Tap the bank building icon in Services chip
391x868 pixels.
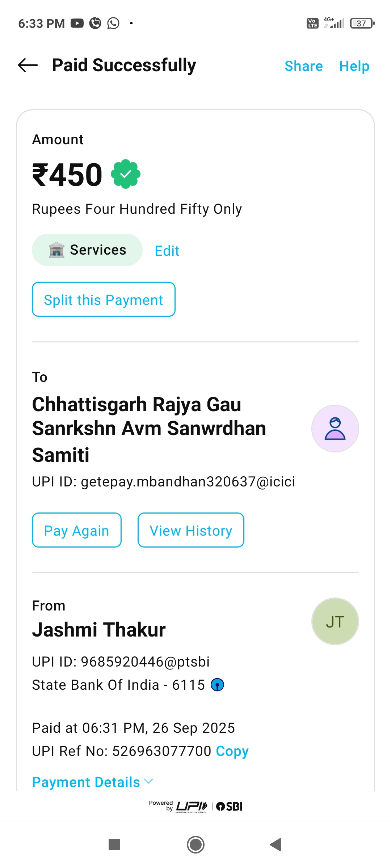coord(56,250)
